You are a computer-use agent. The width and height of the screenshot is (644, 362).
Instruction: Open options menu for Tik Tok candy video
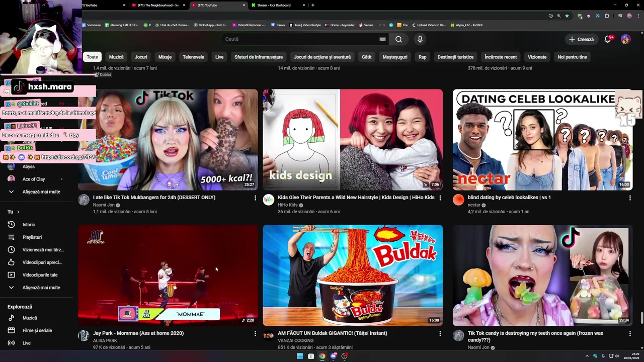pyautogui.click(x=630, y=334)
